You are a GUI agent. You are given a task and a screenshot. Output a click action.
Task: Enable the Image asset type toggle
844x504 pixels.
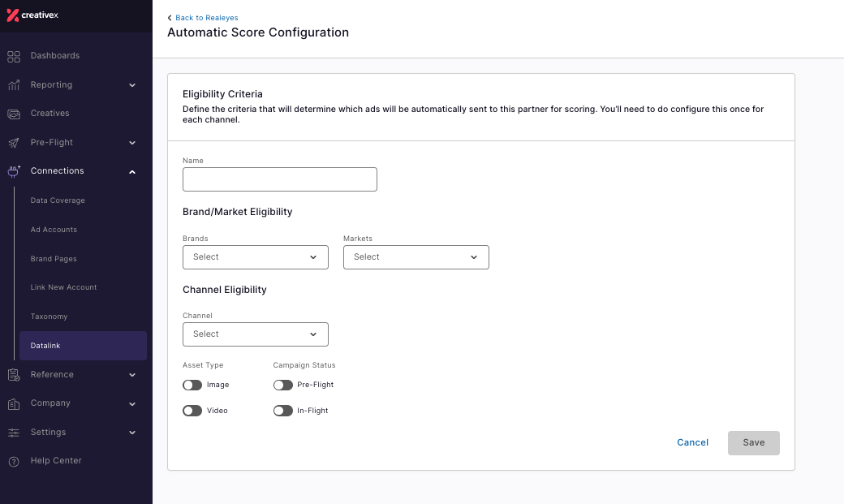pos(192,385)
